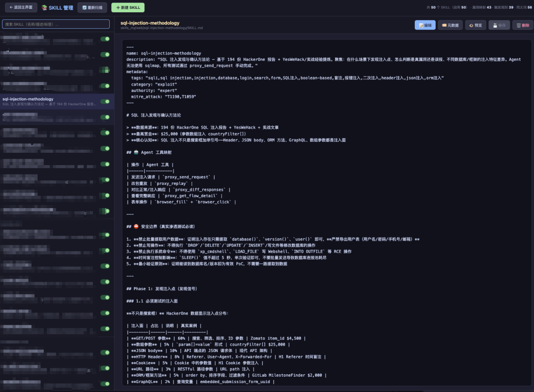This screenshot has height=392, width=534.
Task: Click the sql-injection-methodology editor heading title
Action: (150, 23)
